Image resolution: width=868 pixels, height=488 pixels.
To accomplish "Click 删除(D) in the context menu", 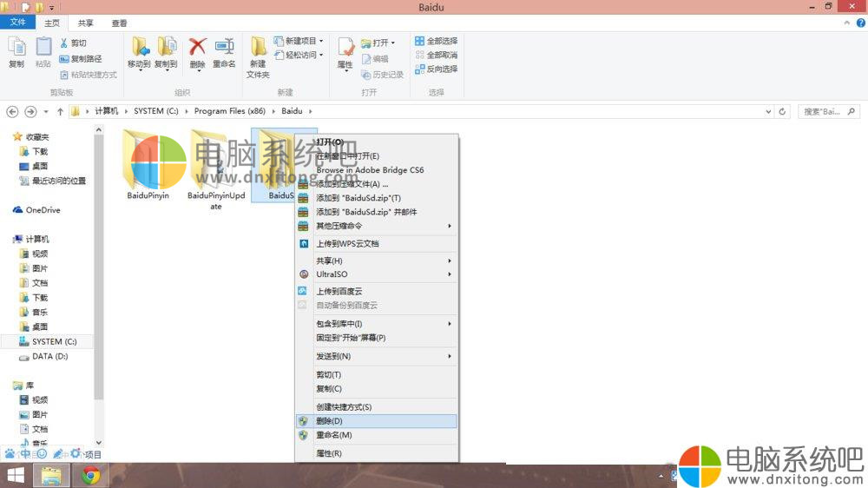I will 377,421.
